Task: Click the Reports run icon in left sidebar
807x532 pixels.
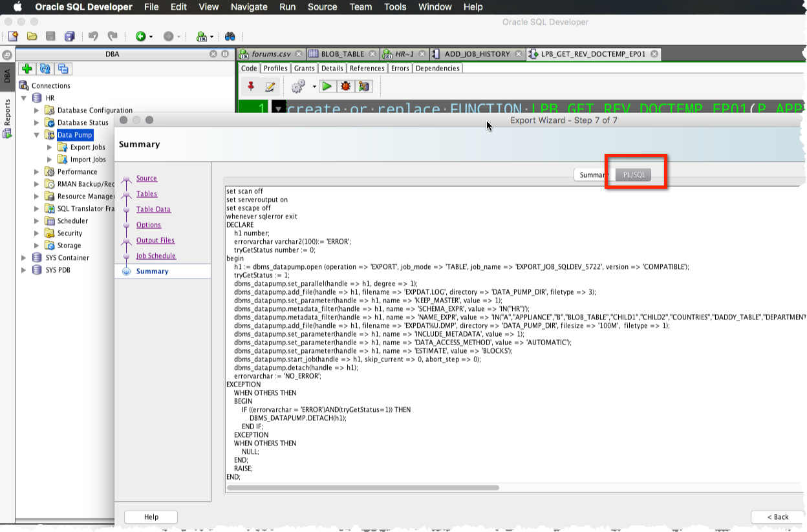Action: coord(7,133)
